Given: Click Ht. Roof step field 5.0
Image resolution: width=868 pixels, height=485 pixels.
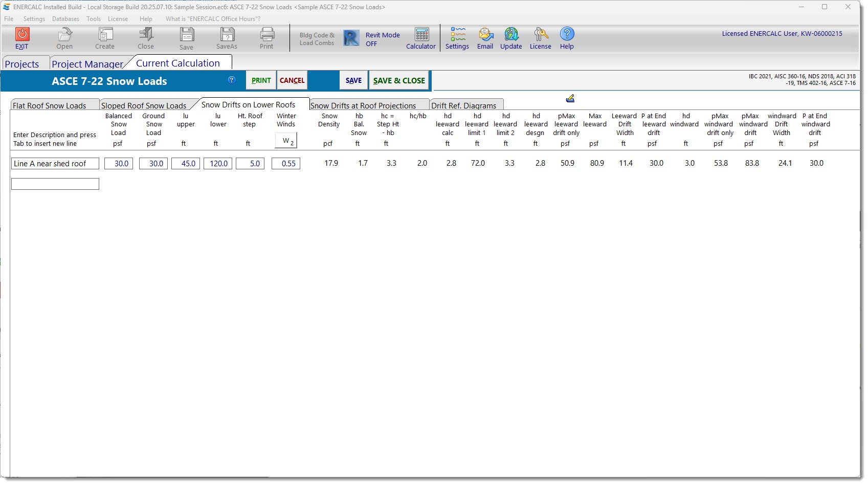Looking at the screenshot, I should coord(250,164).
